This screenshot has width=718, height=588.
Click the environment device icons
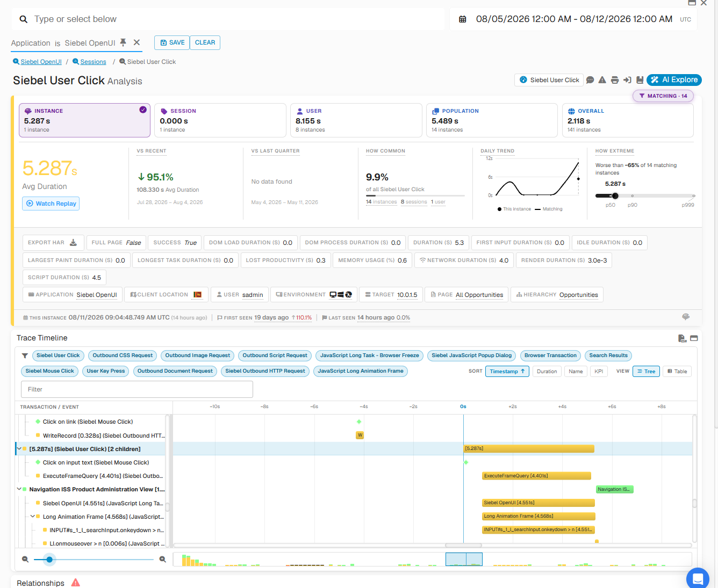(x=341, y=295)
